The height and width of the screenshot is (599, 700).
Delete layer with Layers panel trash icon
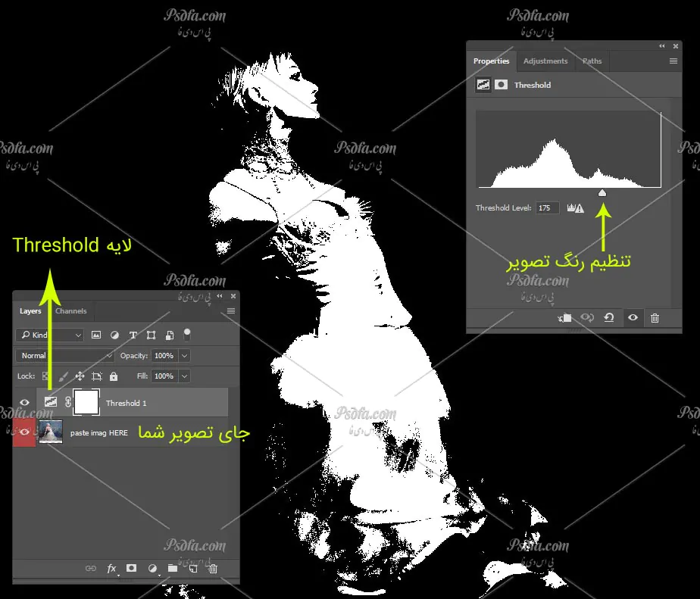pyautogui.click(x=213, y=568)
